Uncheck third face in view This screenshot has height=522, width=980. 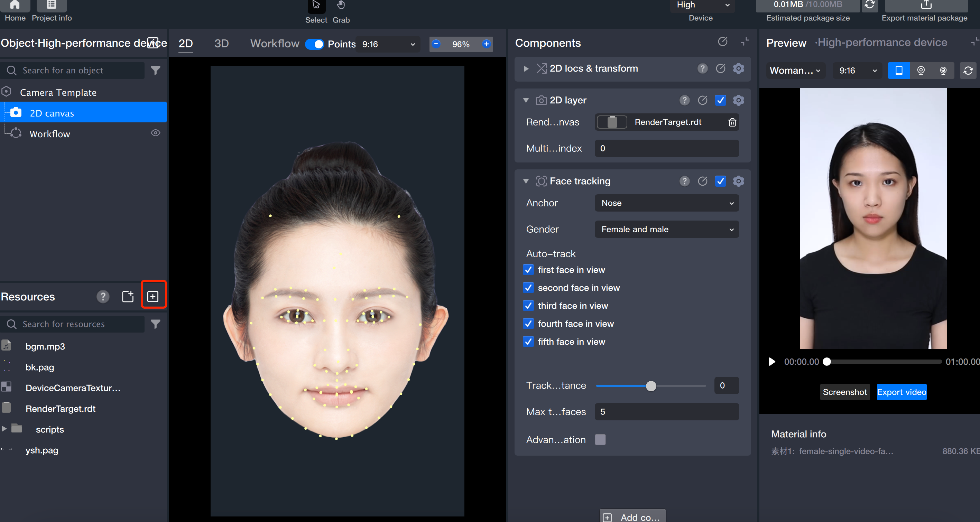click(x=528, y=306)
